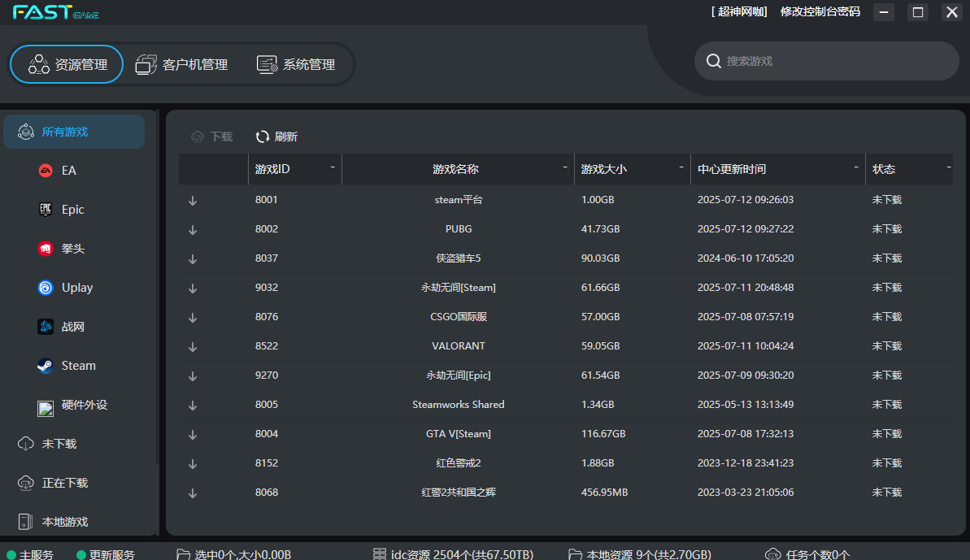
Task: Click the download arrow for 侠盗猎车5 row
Action: (x=193, y=259)
